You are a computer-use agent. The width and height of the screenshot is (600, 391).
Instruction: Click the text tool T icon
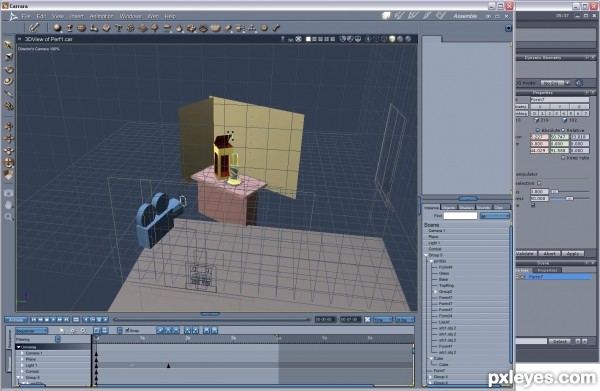point(118,28)
